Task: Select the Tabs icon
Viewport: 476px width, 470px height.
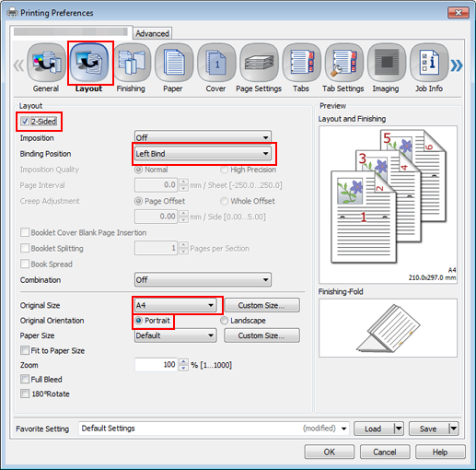Action: click(301, 63)
